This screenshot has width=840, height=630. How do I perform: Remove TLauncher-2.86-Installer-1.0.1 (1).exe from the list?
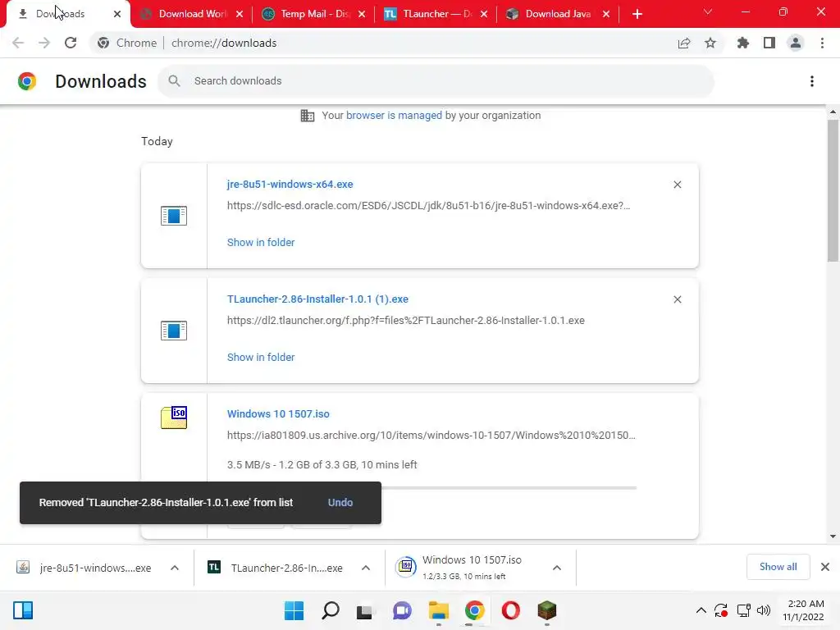[677, 299]
